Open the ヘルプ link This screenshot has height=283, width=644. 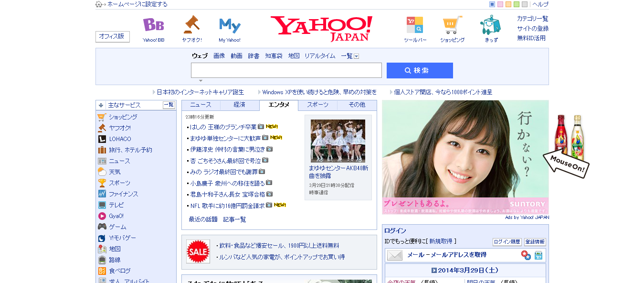pos(540,4)
